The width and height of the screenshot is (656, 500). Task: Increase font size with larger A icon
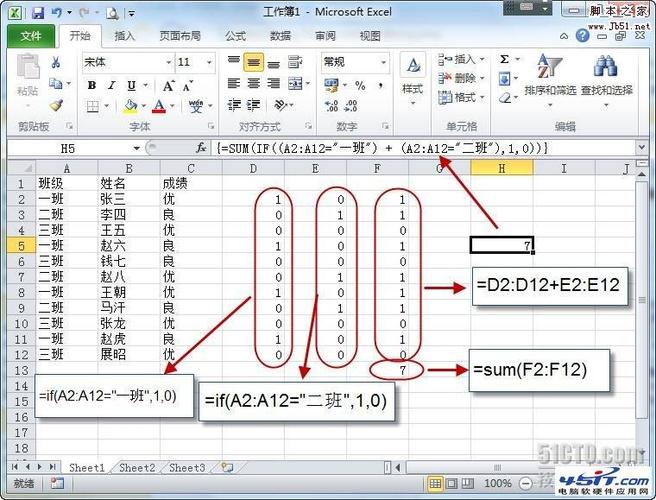[x=168, y=86]
